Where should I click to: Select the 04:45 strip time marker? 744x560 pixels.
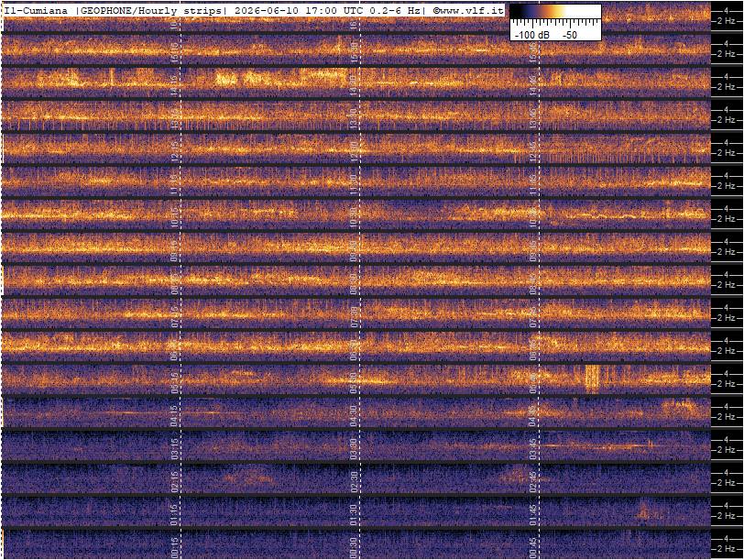[x=533, y=416]
